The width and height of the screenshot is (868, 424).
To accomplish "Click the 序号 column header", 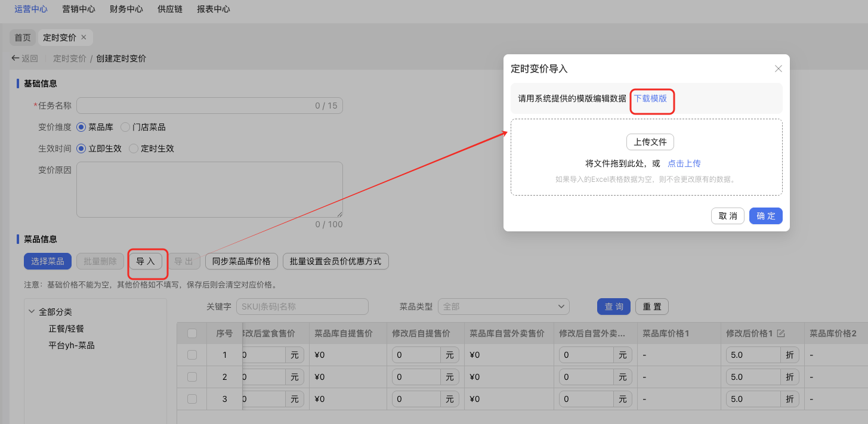I will pyautogui.click(x=224, y=333).
